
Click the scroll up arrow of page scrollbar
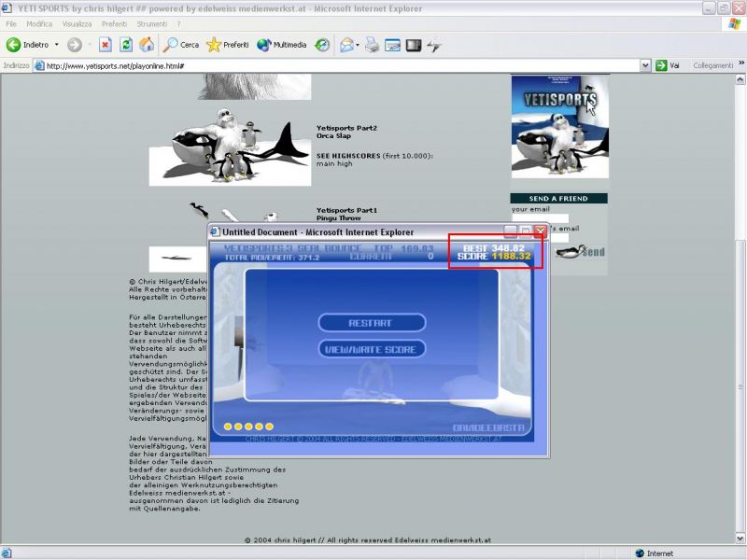coord(740,79)
